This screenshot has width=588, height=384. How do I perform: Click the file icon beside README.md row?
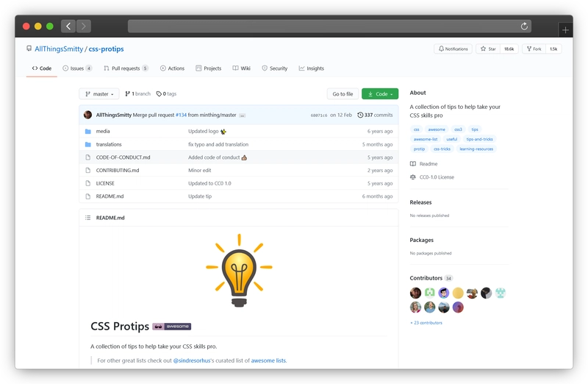point(87,196)
